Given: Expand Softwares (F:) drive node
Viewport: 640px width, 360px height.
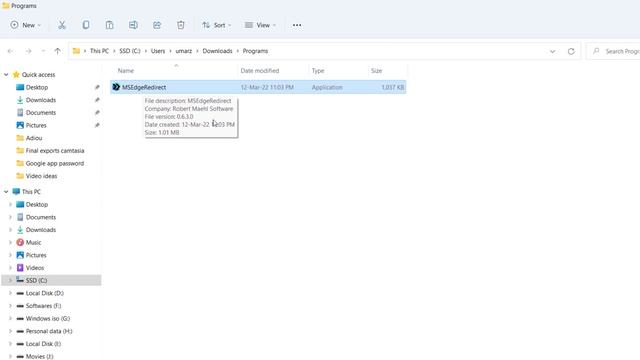Looking at the screenshot, I should coord(10,306).
